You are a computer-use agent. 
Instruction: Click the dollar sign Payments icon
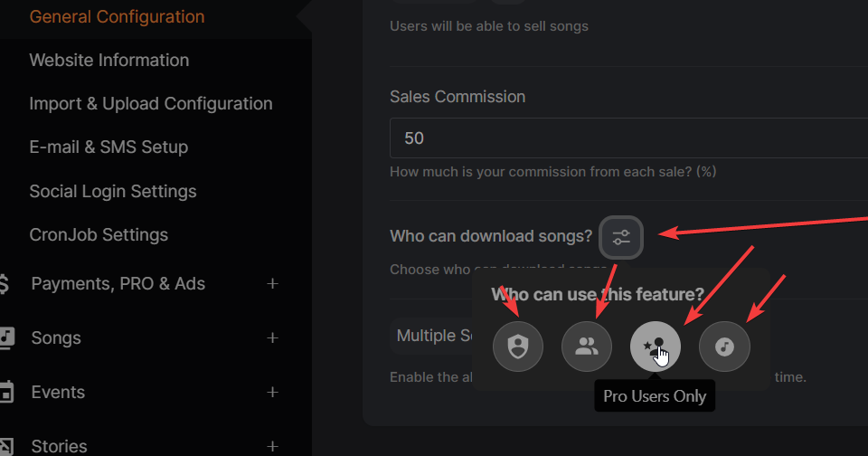(4, 284)
